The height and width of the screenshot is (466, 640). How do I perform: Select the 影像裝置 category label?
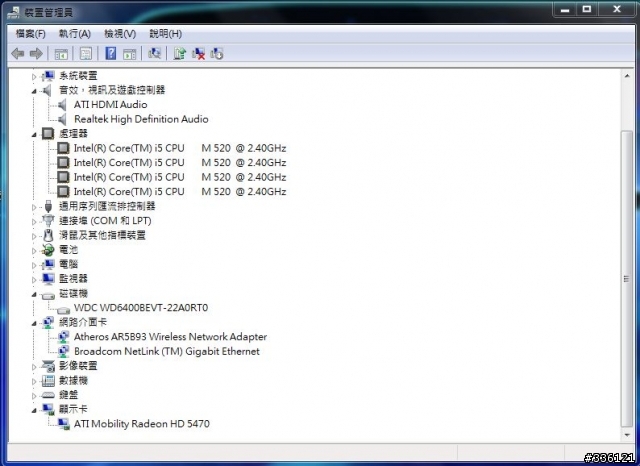point(78,366)
